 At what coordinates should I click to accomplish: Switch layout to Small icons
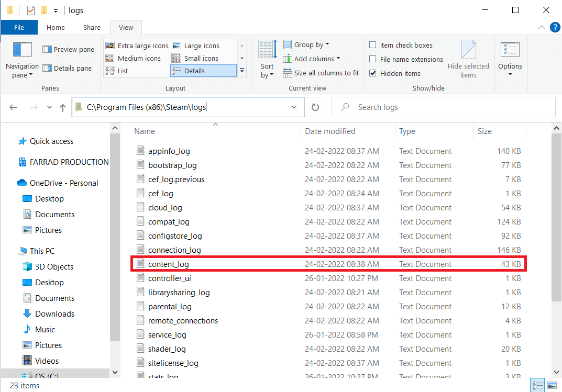coord(195,58)
